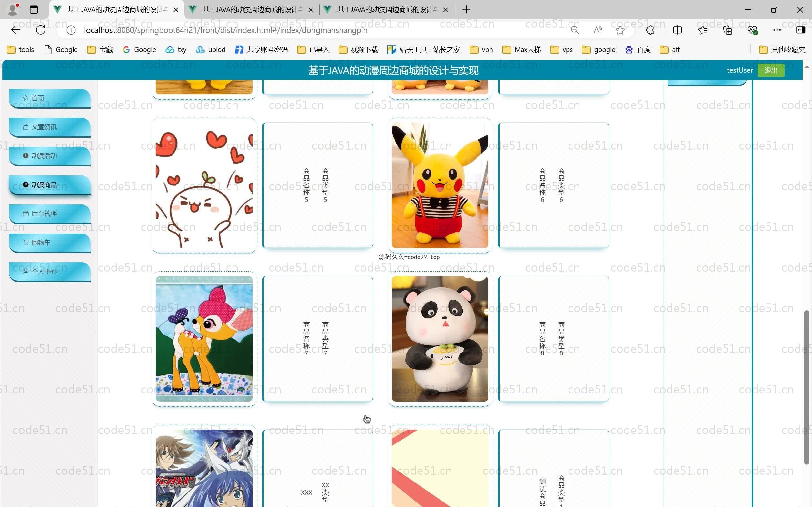This screenshot has width=812, height=507.
Task: Open the settings and more ellipsis menu
Action: [x=777, y=30]
